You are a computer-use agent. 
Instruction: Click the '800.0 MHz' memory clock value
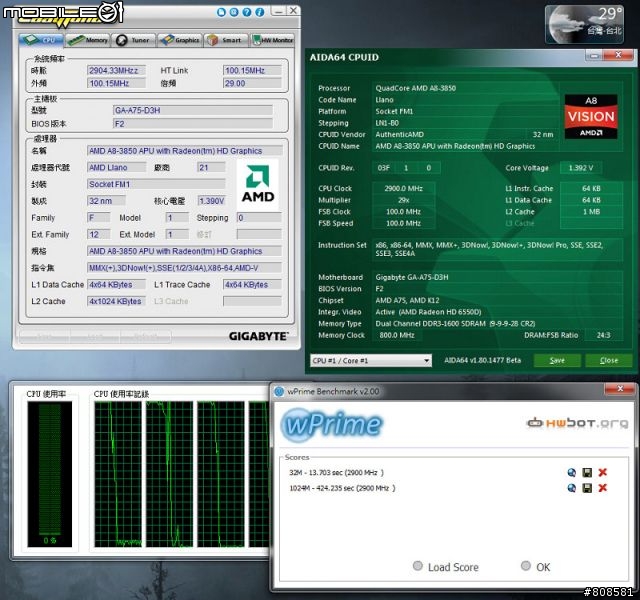pos(397,335)
